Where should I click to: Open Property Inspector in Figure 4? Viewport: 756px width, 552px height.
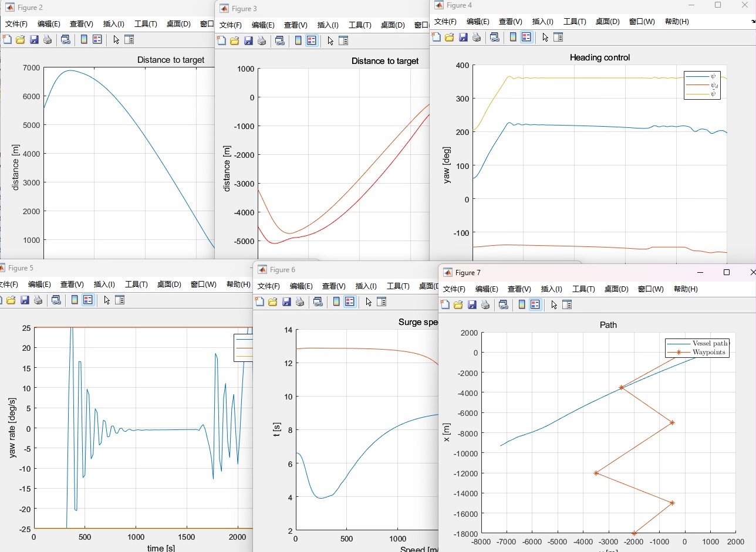click(x=558, y=37)
